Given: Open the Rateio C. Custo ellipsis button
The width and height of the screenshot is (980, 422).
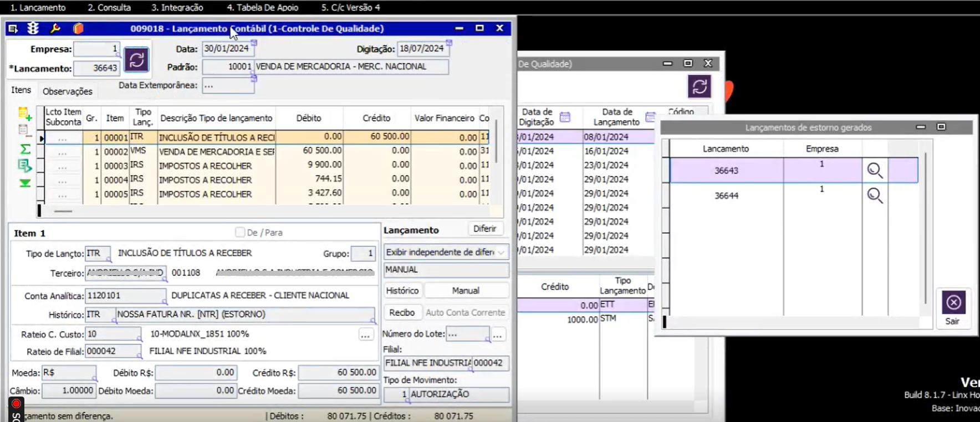Looking at the screenshot, I should [x=365, y=335].
